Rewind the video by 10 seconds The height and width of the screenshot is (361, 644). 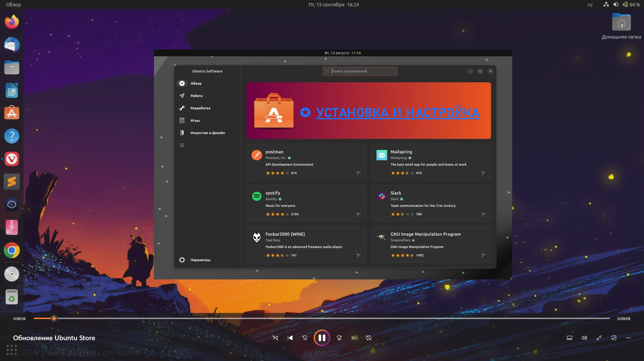[305, 338]
